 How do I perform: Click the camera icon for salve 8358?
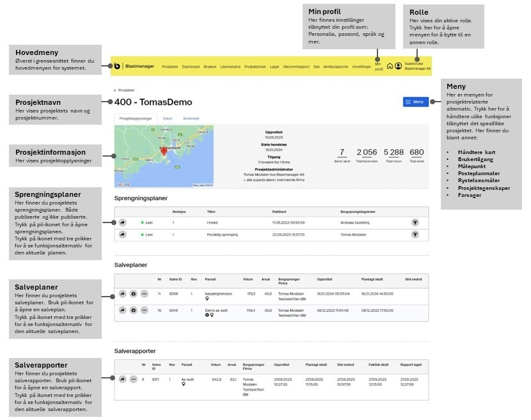click(134, 294)
